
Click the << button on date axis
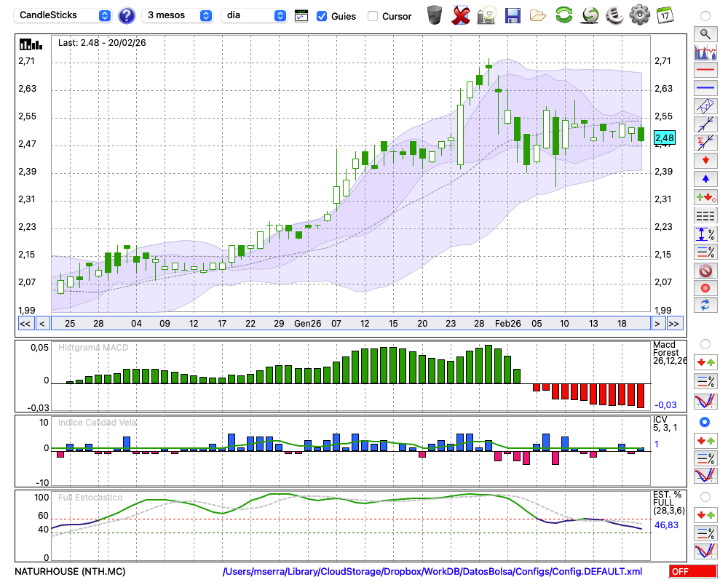pos(25,324)
